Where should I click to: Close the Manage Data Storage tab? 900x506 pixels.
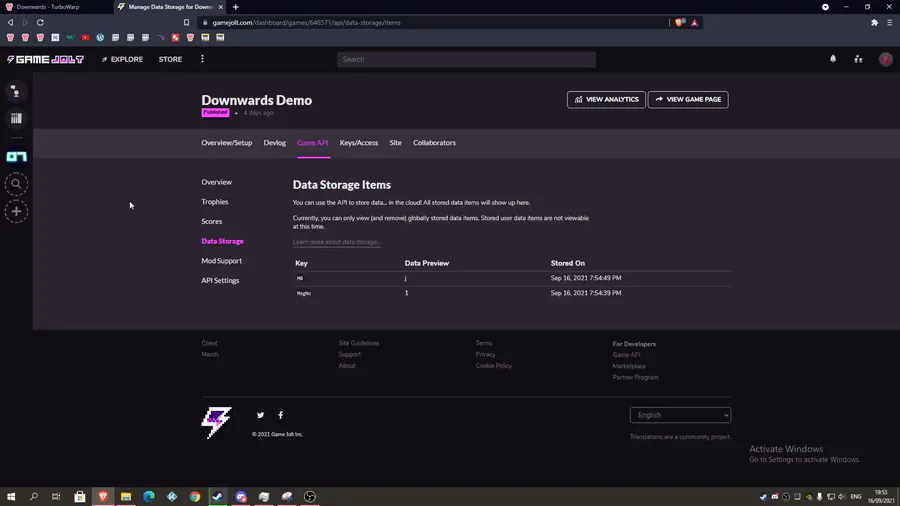click(221, 7)
